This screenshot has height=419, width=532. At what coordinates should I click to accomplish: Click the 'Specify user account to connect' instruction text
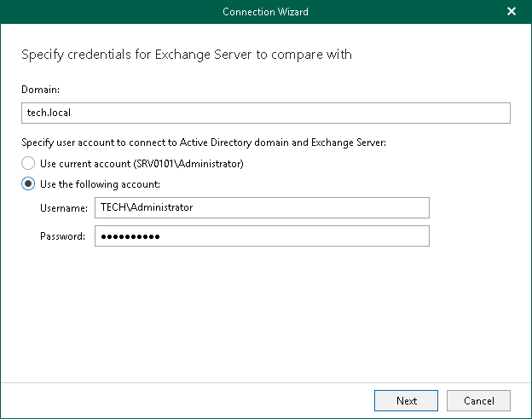coord(203,143)
